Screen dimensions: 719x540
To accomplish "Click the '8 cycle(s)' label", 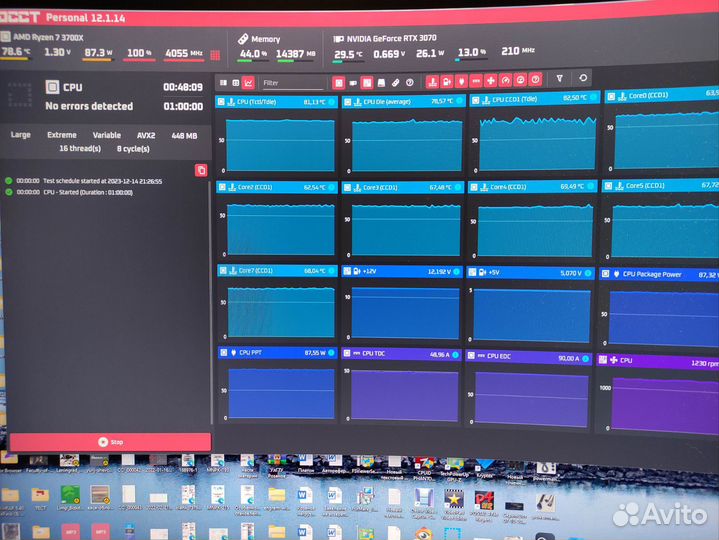I will point(133,149).
